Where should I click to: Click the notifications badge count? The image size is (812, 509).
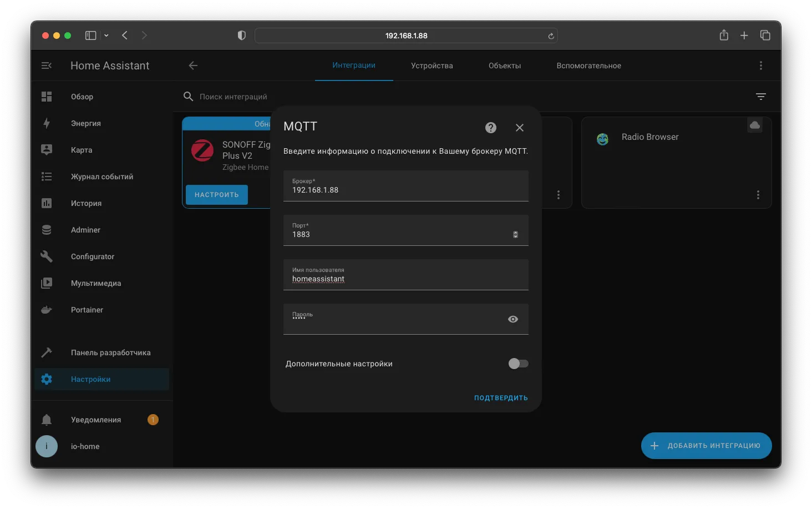coord(153,420)
